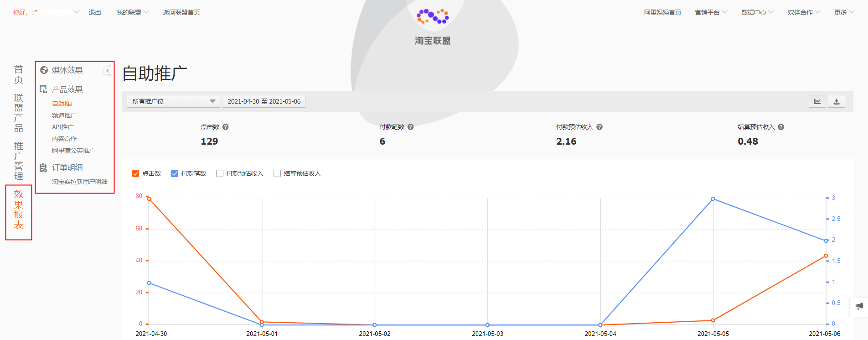Screen dimensions: 868x340
Task: Download report data icon
Action: point(837,101)
